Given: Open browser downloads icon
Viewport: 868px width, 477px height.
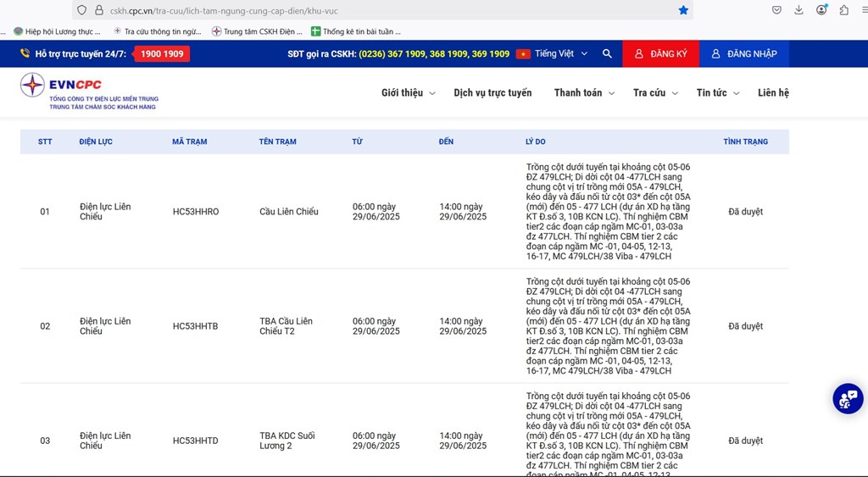Looking at the screenshot, I should click(798, 10).
